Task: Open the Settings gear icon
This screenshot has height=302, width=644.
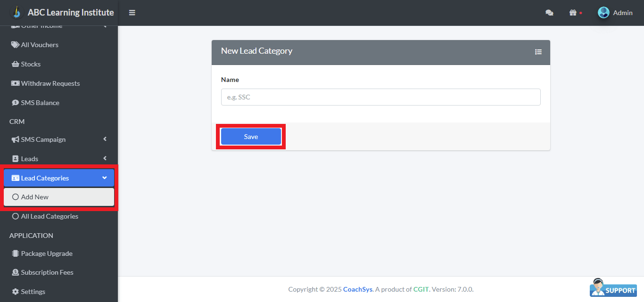Action: click(x=15, y=291)
